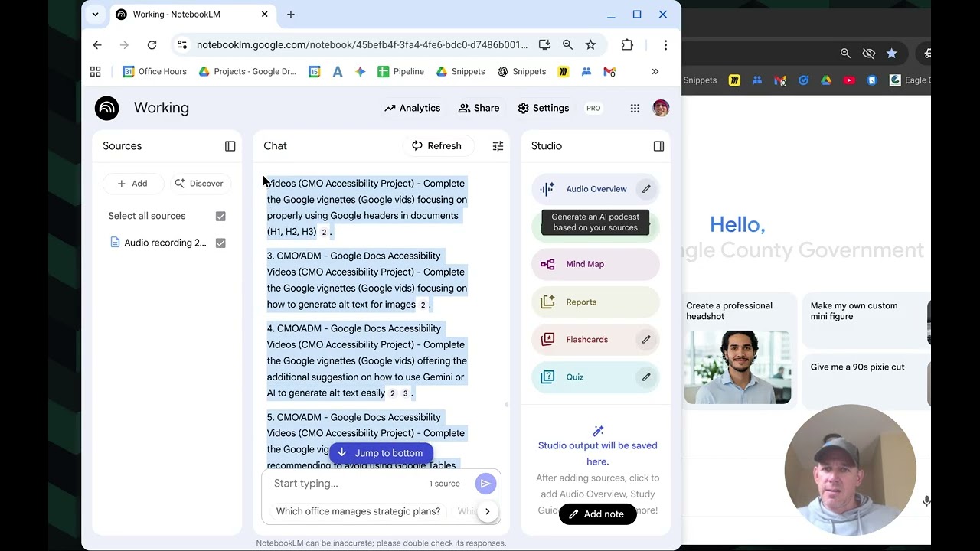Click the Share button
Image resolution: width=980 pixels, height=551 pixels.
(x=479, y=108)
